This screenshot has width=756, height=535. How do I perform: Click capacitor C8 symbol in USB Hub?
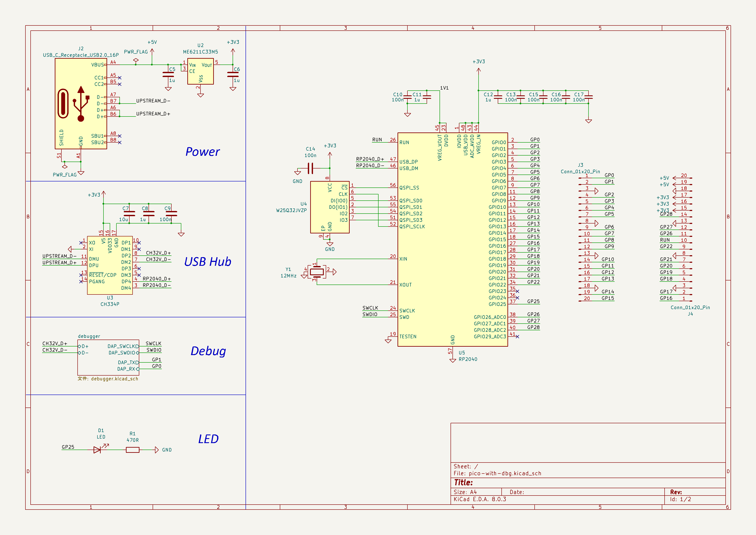click(x=149, y=214)
